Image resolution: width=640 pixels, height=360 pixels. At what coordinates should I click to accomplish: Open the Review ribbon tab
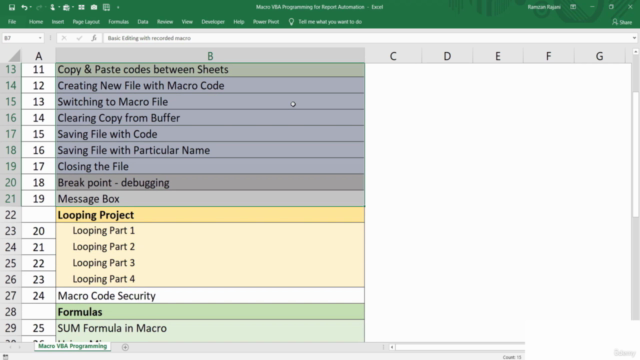165,22
